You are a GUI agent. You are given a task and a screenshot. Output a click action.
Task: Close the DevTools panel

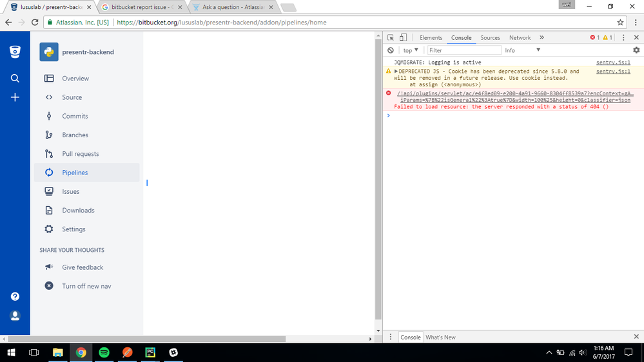coord(636,37)
